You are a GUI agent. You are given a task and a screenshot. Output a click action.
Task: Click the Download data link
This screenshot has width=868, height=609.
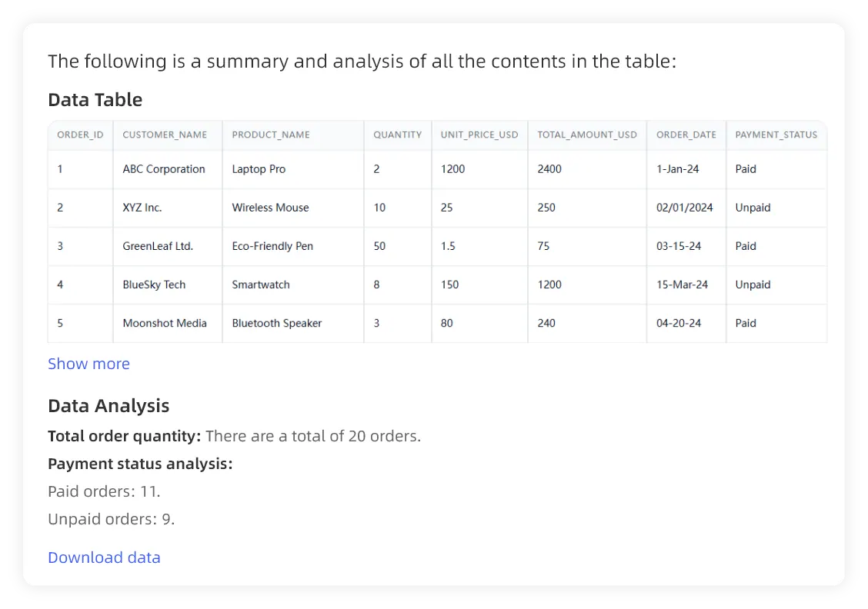(104, 557)
